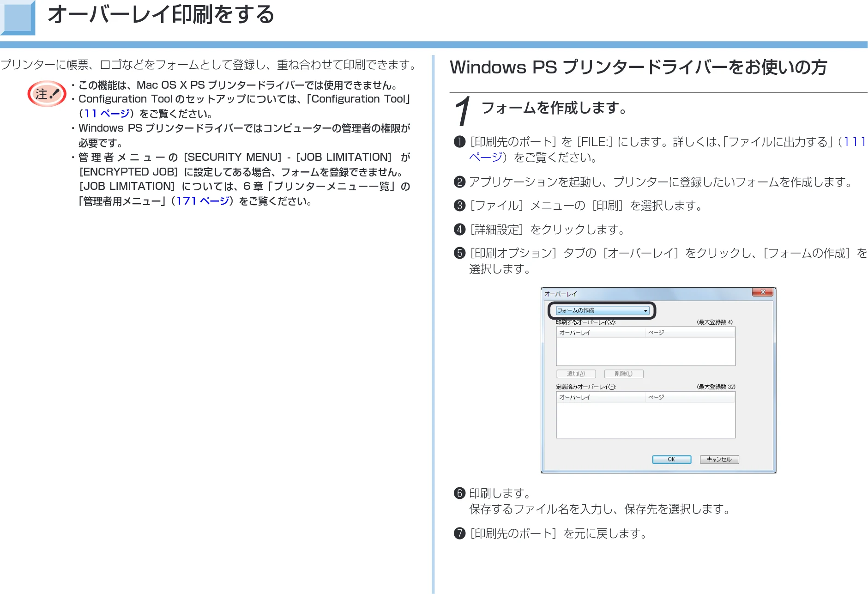Close the オーバーレイ dialog with X

tap(763, 292)
